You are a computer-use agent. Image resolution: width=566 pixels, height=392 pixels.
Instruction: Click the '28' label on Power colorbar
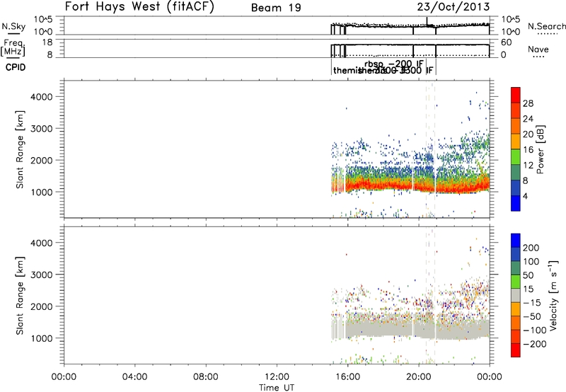point(528,103)
